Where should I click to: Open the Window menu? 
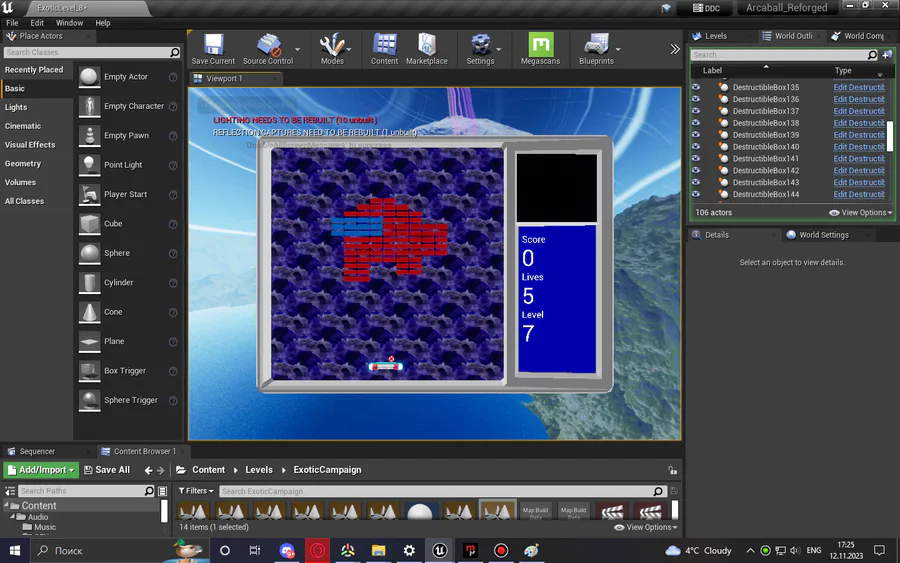click(69, 23)
